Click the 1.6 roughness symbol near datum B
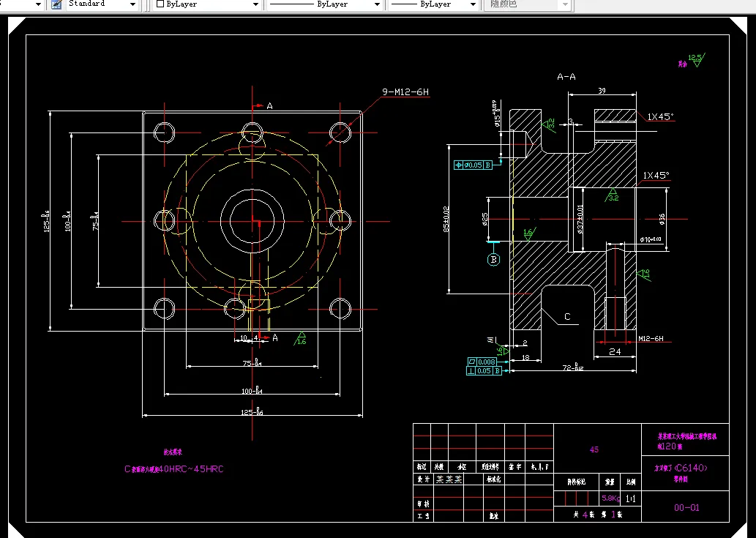This screenshot has width=756, height=538. pyautogui.click(x=528, y=234)
